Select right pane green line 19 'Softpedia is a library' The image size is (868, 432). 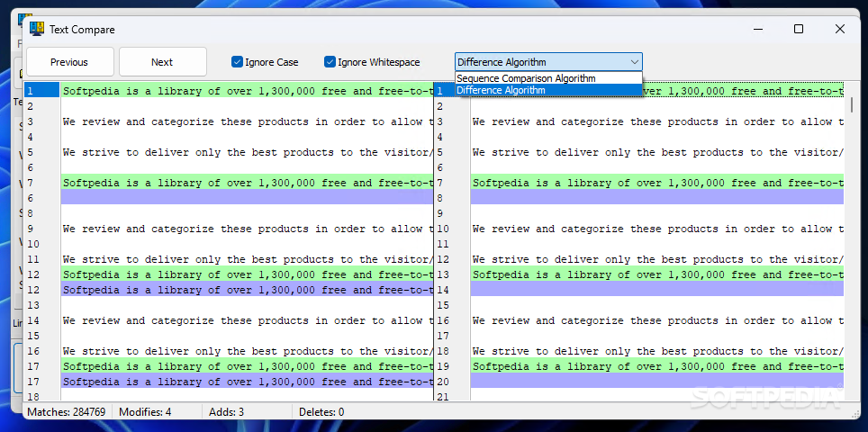[x=657, y=366]
